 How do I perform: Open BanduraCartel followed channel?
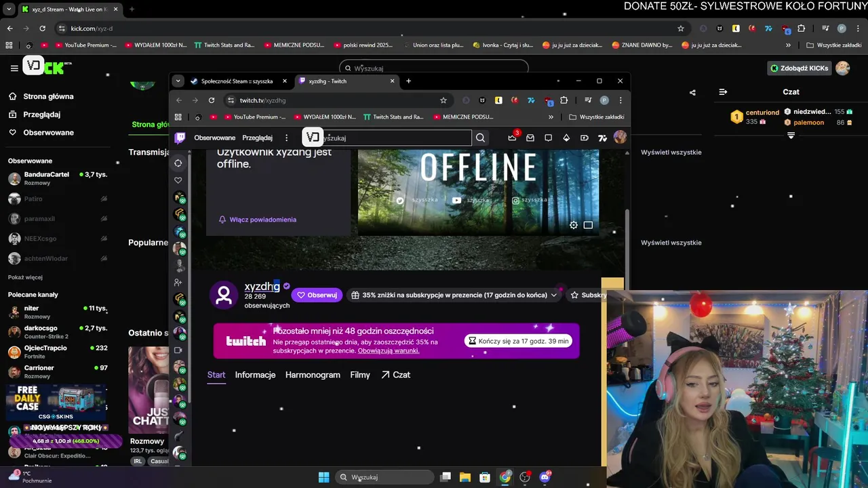click(58, 178)
